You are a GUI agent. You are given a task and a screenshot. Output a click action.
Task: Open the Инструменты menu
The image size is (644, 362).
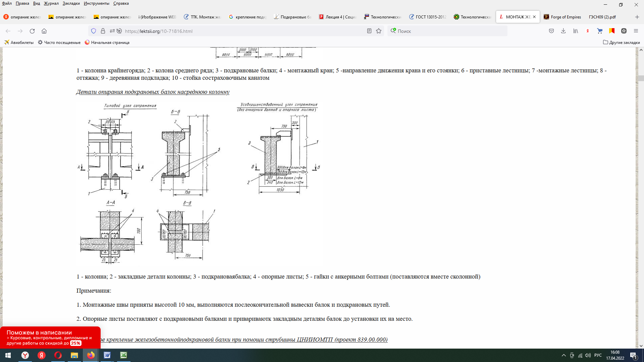click(97, 3)
